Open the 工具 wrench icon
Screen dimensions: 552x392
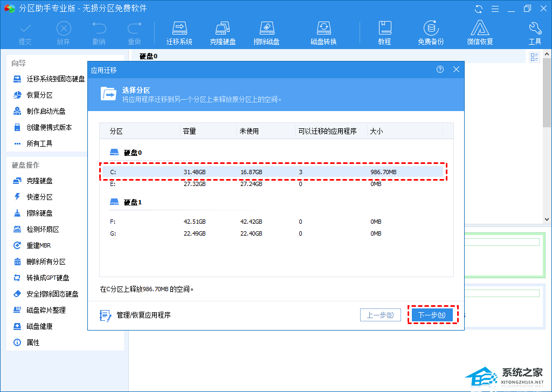click(x=535, y=33)
